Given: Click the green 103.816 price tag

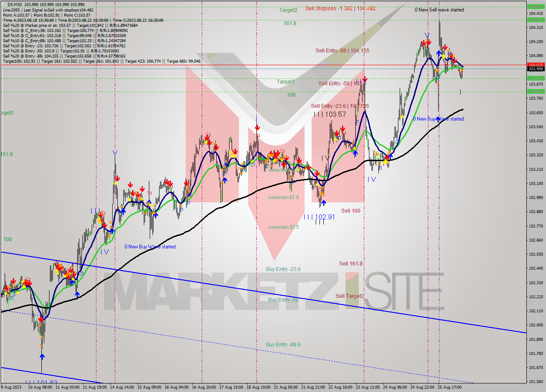Looking at the screenshot, I should coord(536,91).
